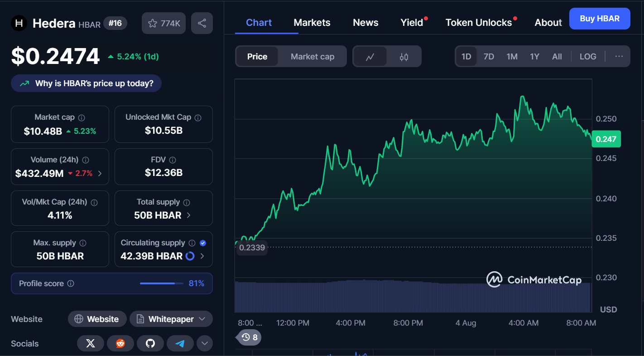Viewport: 644px width, 356px height.
Task: Click the 0.2339 opening price label
Action: click(x=252, y=248)
